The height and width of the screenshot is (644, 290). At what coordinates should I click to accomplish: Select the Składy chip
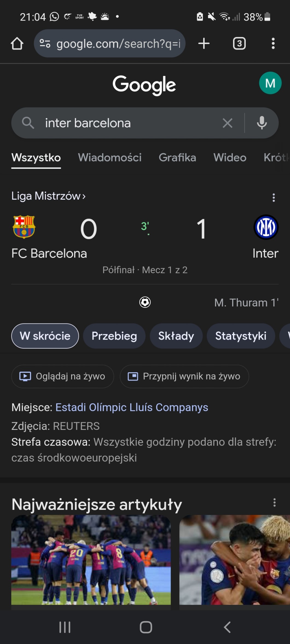pos(176,336)
